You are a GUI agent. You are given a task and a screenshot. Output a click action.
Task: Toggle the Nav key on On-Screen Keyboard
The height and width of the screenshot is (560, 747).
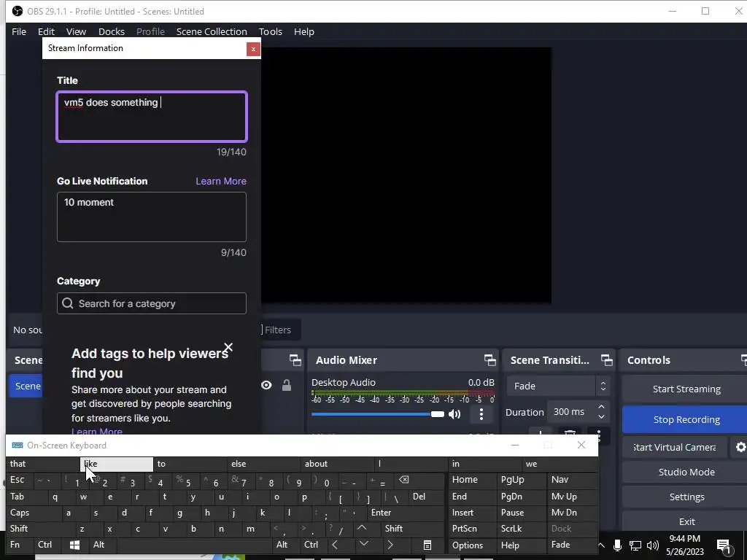[x=572, y=480]
